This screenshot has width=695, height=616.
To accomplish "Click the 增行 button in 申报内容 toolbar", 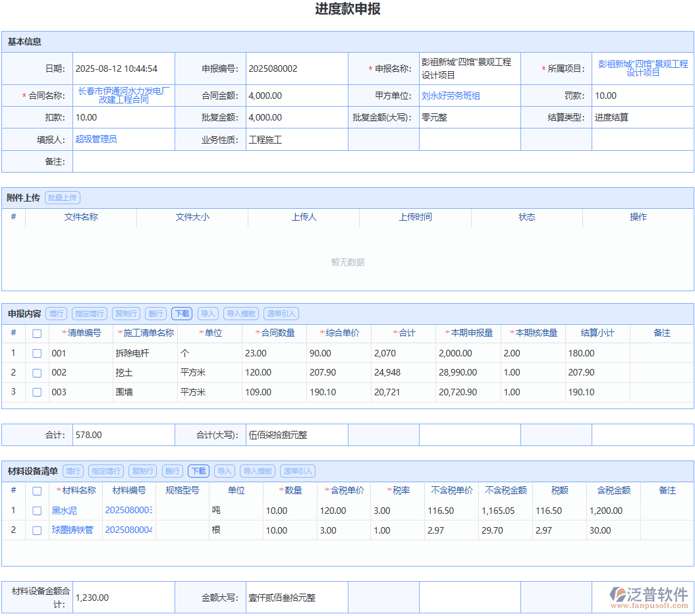I will point(56,313).
